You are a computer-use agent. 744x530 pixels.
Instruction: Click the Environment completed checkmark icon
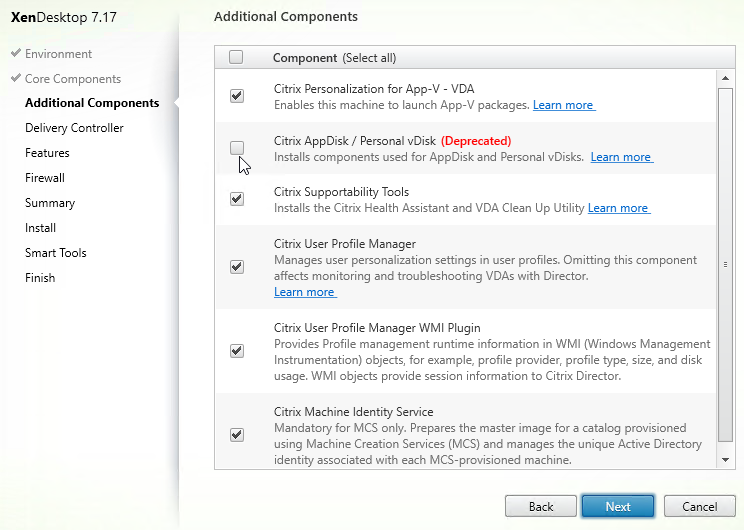(x=16, y=53)
